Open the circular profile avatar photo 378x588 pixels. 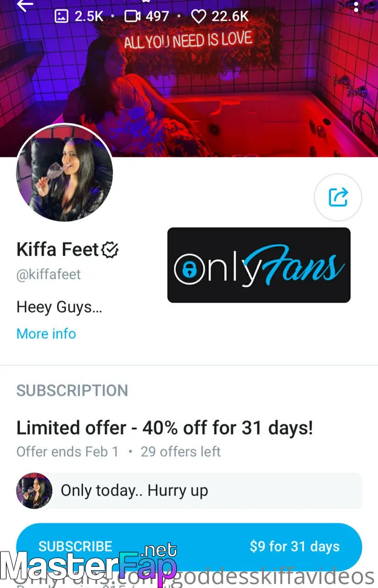pyautogui.click(x=65, y=172)
